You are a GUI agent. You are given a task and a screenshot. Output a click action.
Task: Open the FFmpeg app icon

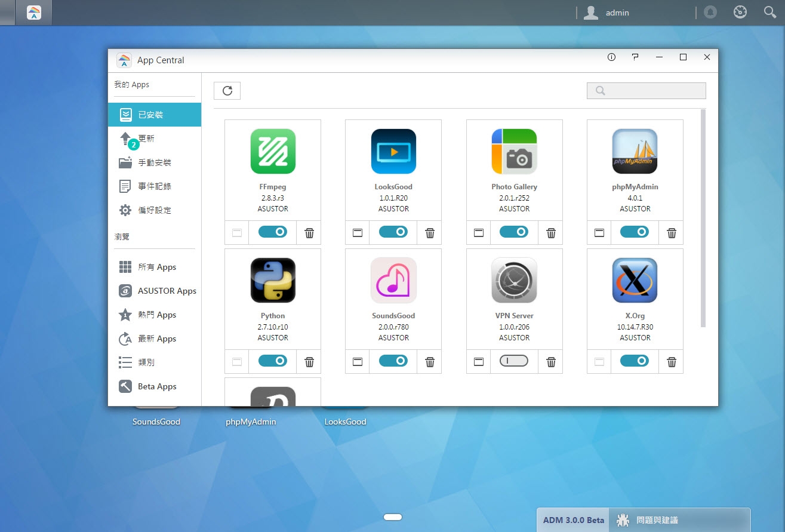[x=273, y=152]
